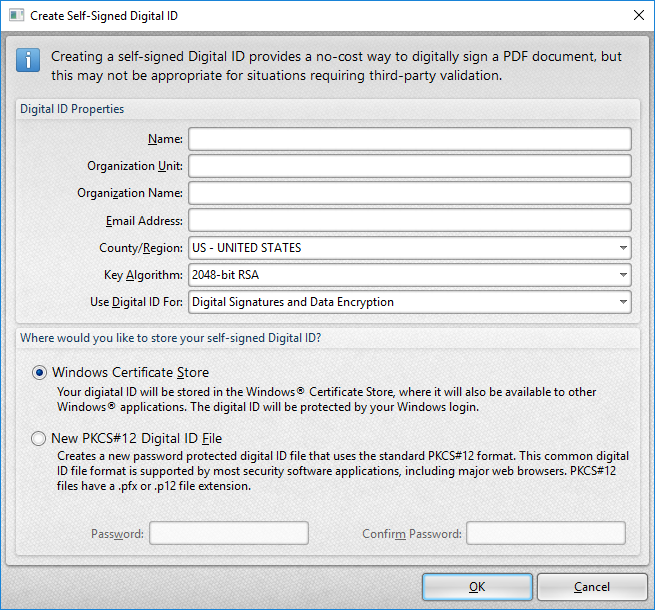Click the Organization Unit input field
The height and width of the screenshot is (610, 655).
(409, 166)
